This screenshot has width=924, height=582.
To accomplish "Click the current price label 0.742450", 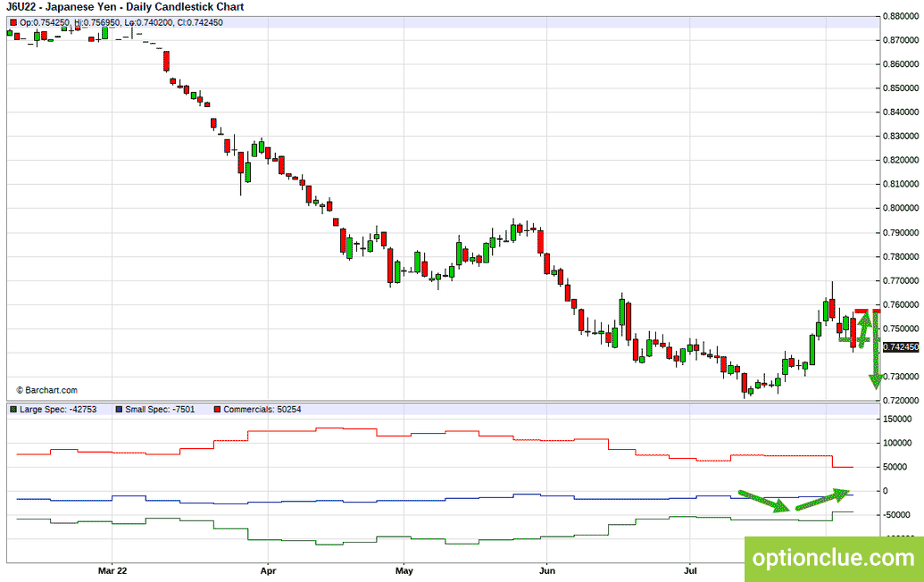I will pyautogui.click(x=901, y=347).
